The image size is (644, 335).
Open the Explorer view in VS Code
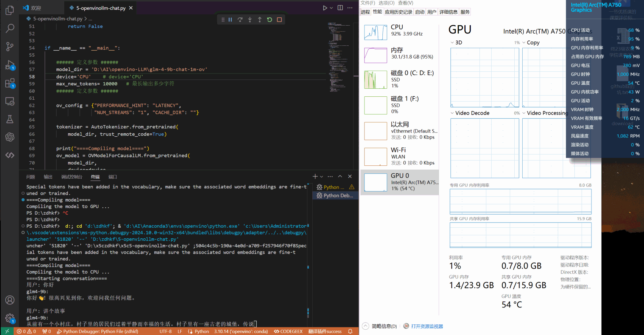click(10, 10)
